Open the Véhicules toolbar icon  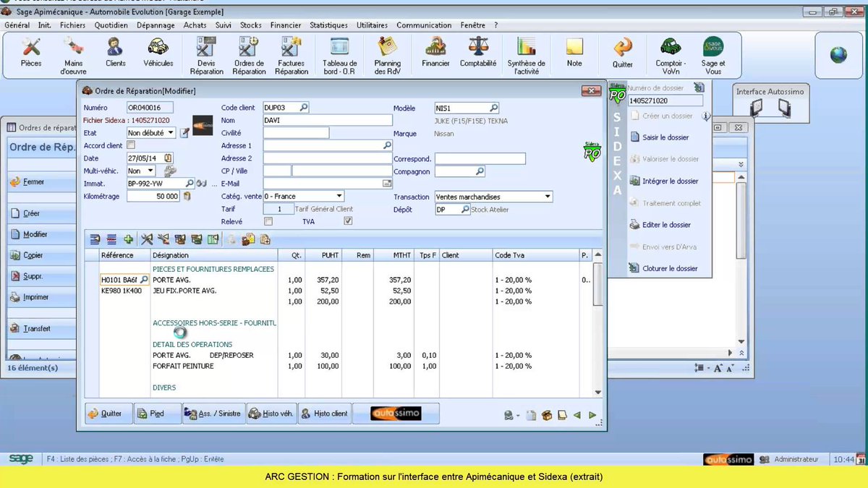point(158,54)
